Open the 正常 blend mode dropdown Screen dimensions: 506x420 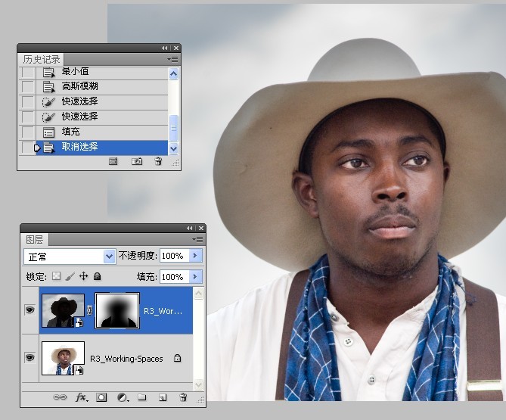(70, 257)
